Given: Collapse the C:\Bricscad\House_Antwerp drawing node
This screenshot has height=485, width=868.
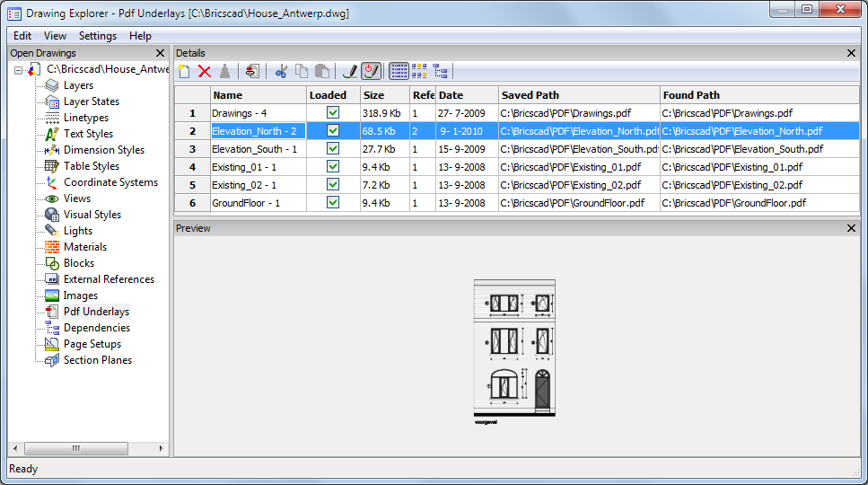Looking at the screenshot, I should (18, 70).
